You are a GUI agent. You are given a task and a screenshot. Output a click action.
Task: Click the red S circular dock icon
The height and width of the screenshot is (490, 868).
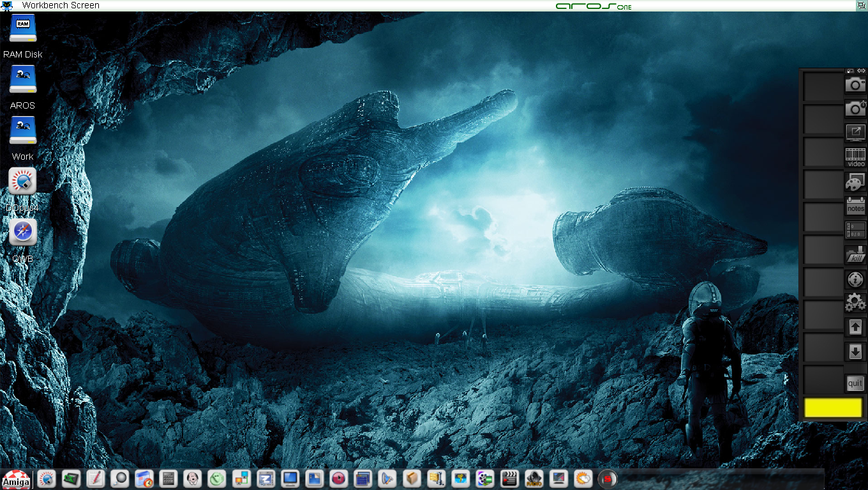606,479
